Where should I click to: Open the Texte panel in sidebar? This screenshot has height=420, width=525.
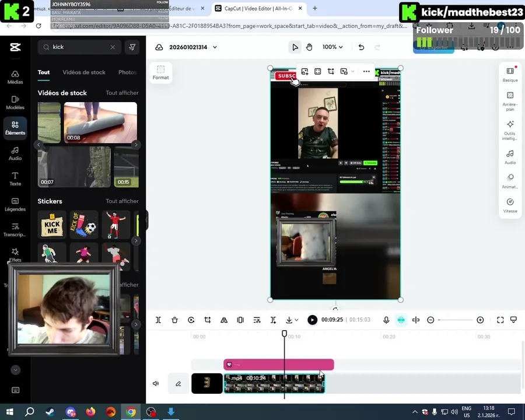15,179
